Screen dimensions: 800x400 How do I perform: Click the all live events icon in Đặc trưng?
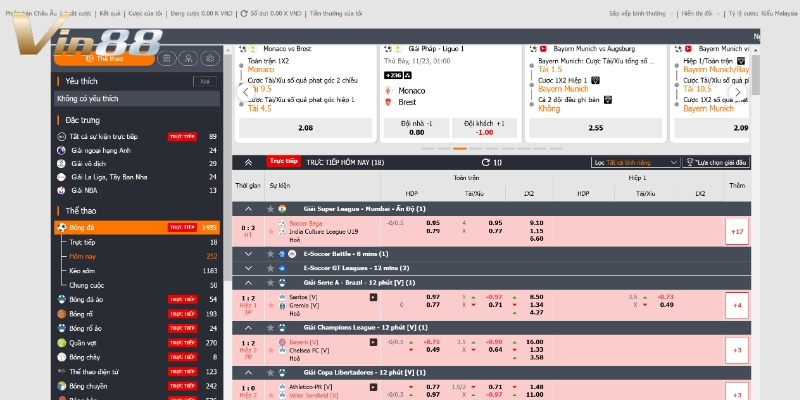61,137
